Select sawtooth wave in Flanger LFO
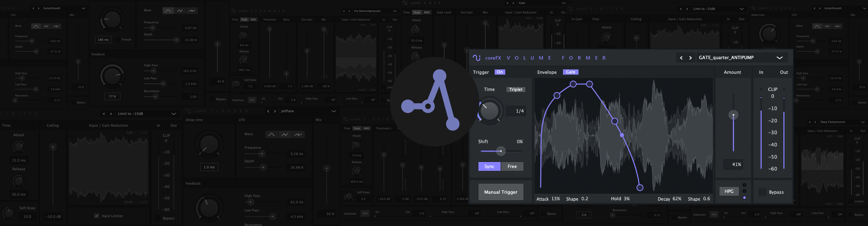This screenshot has width=868, height=226. (298, 134)
